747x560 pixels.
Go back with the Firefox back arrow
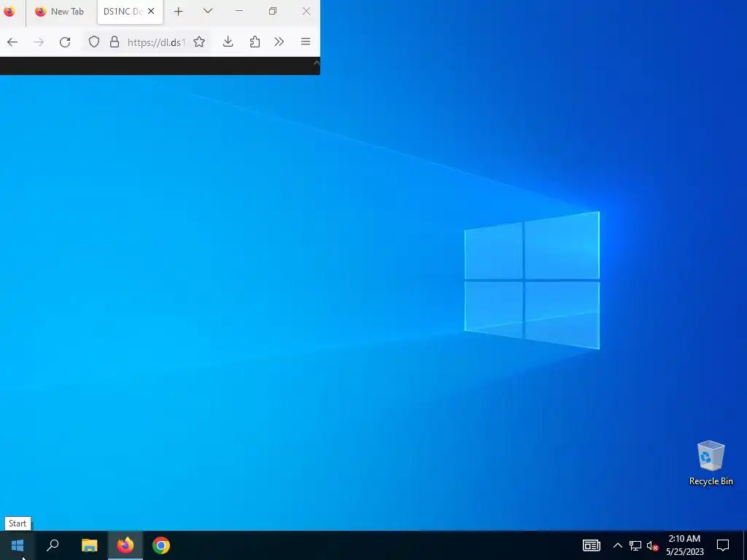(12, 42)
